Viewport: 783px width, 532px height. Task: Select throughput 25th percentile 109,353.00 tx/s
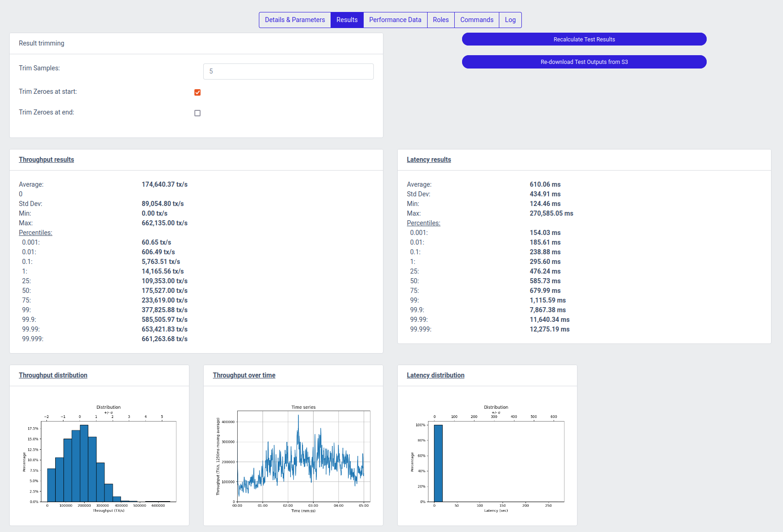[x=165, y=281]
